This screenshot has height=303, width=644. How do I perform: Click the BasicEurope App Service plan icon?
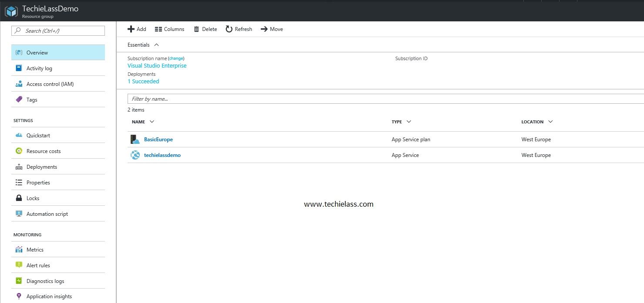click(135, 140)
